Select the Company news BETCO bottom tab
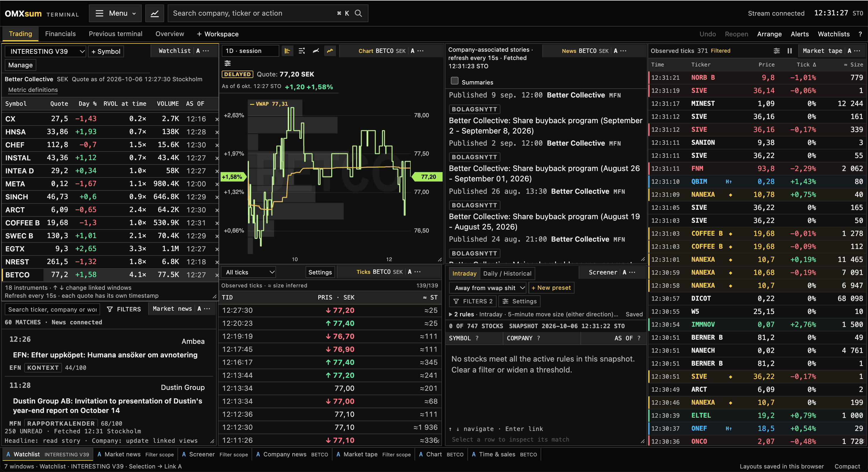 pos(292,454)
